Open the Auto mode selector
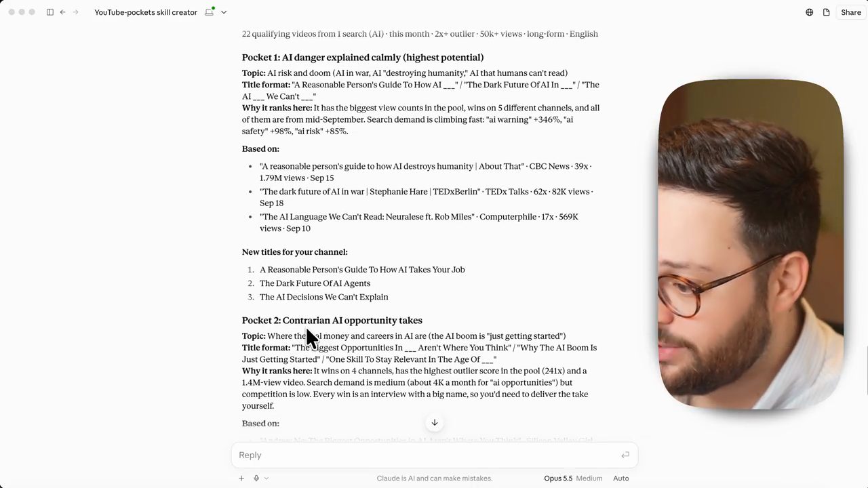868x488 pixels. [x=621, y=478]
